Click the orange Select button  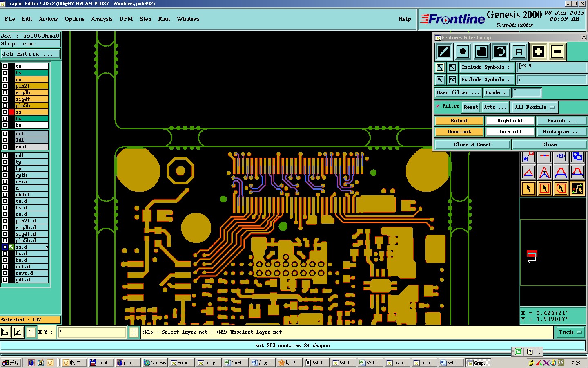point(459,121)
